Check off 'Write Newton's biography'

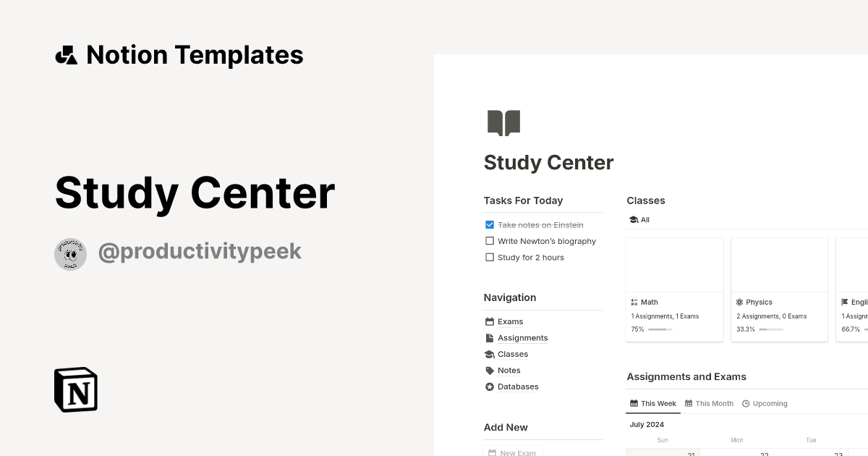[490, 240]
